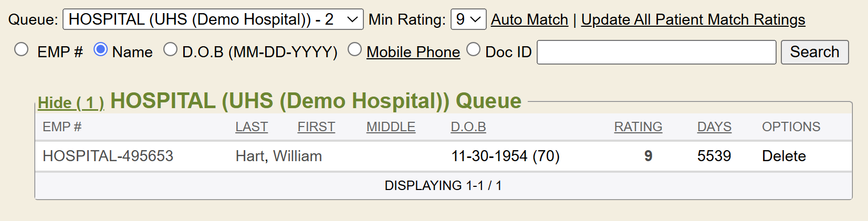The height and width of the screenshot is (221, 868).
Task: Click into the search text field
Action: click(x=656, y=52)
